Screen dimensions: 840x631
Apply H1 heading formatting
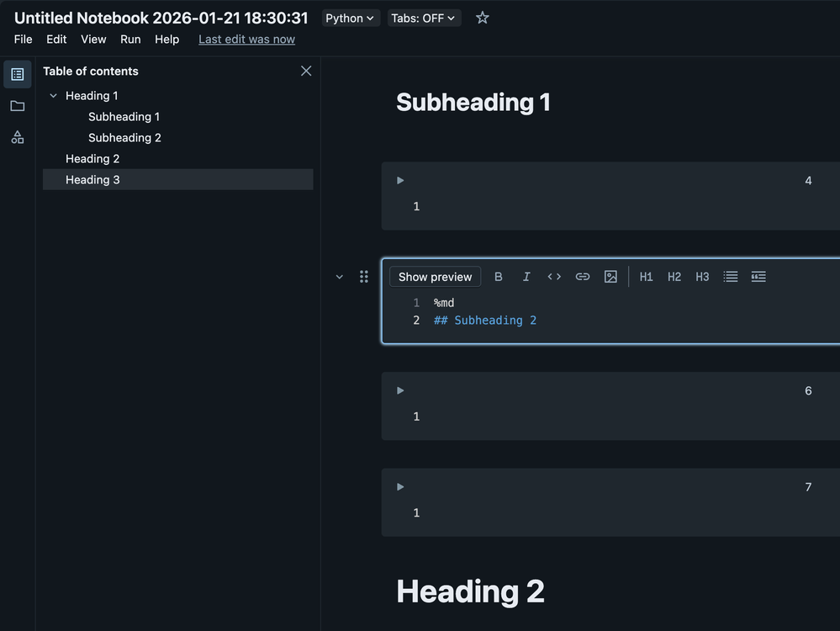click(646, 276)
